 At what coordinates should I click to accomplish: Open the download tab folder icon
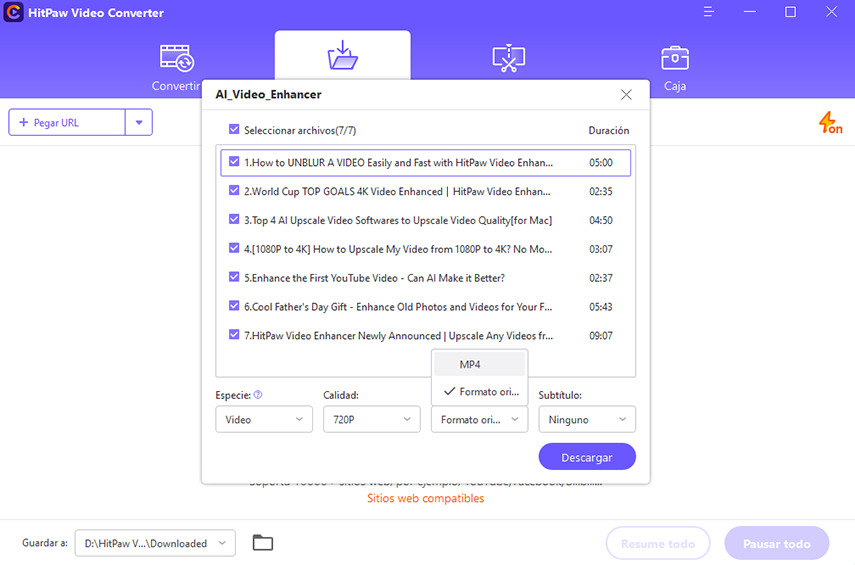coord(342,55)
